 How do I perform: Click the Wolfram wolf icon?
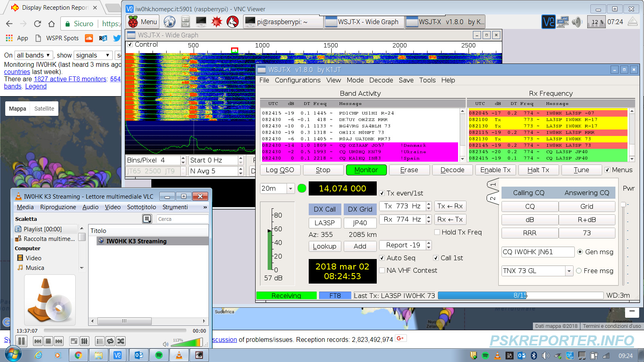click(x=233, y=22)
